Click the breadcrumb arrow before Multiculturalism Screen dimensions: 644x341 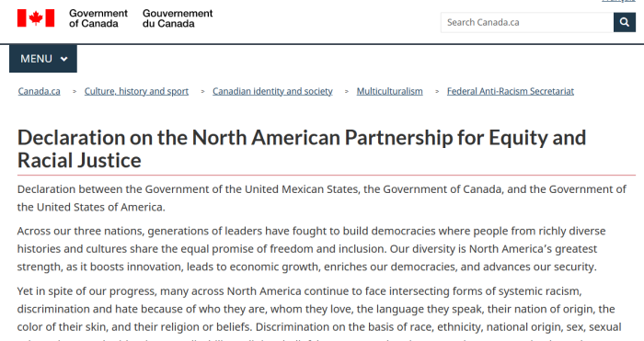346,92
